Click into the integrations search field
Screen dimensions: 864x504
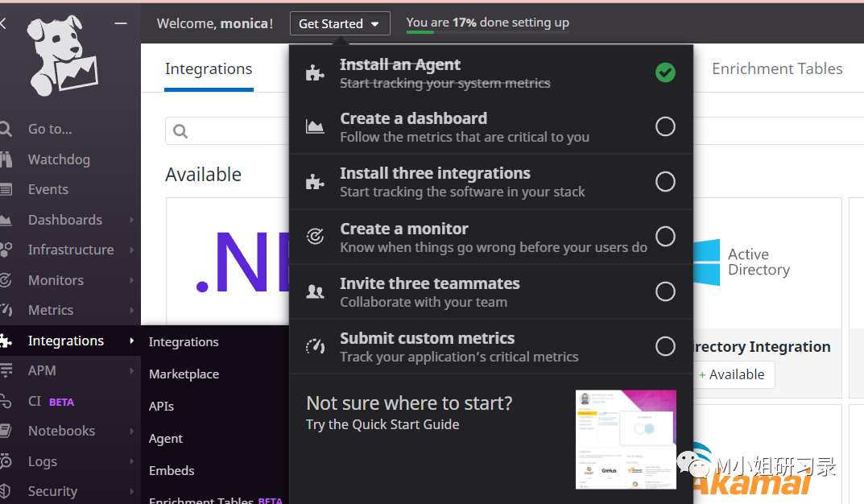click(x=227, y=131)
